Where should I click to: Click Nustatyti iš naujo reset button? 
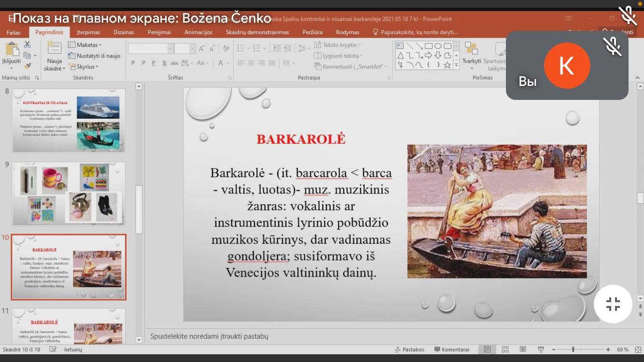[x=94, y=56]
